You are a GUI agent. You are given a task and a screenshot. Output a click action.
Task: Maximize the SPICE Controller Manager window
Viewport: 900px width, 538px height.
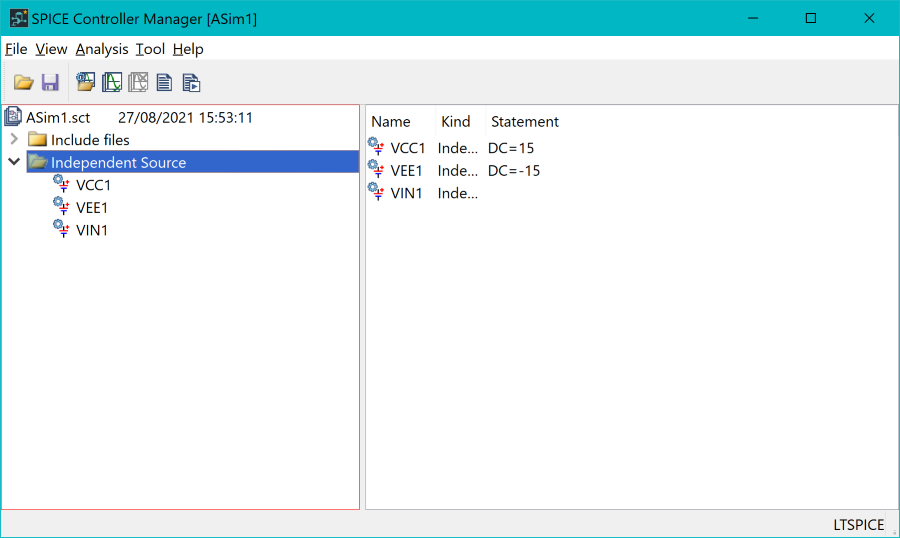coord(810,18)
